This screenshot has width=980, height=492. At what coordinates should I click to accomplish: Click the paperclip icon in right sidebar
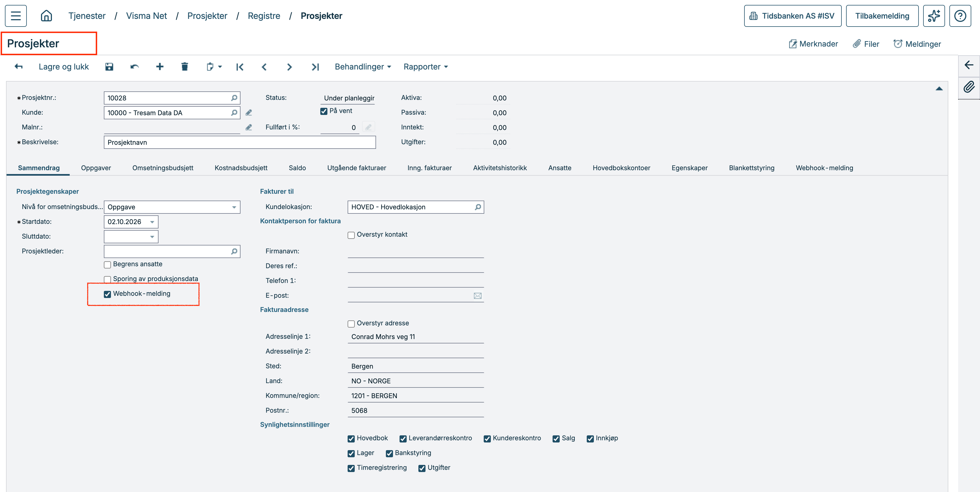click(969, 87)
